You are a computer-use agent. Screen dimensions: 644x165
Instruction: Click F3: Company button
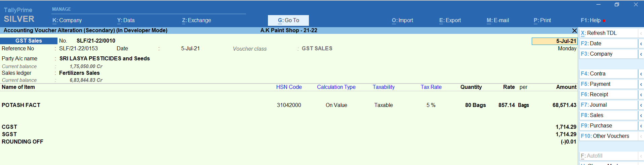coord(608,54)
